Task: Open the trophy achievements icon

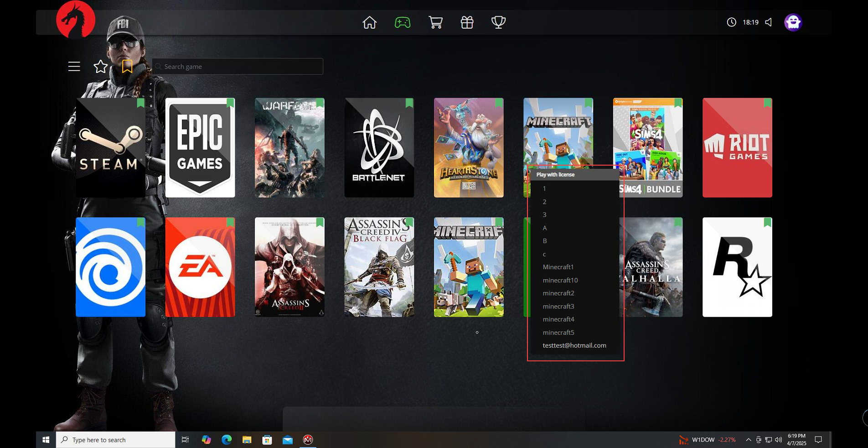Action: 498,22
